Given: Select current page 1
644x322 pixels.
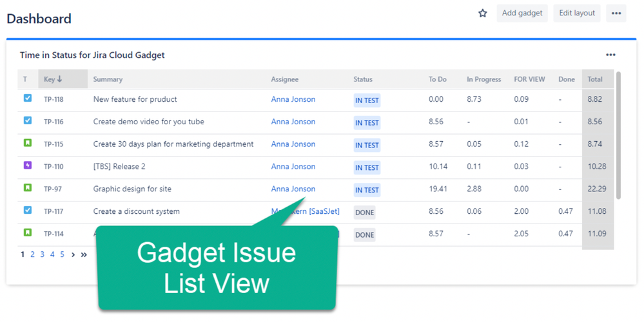Looking at the screenshot, I should pyautogui.click(x=23, y=255).
